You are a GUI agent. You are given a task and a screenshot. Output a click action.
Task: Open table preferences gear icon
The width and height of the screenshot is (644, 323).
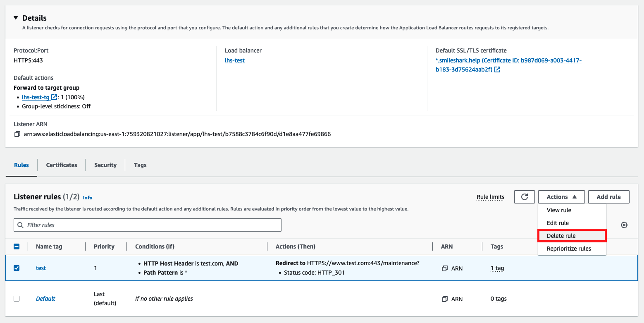[x=624, y=225]
